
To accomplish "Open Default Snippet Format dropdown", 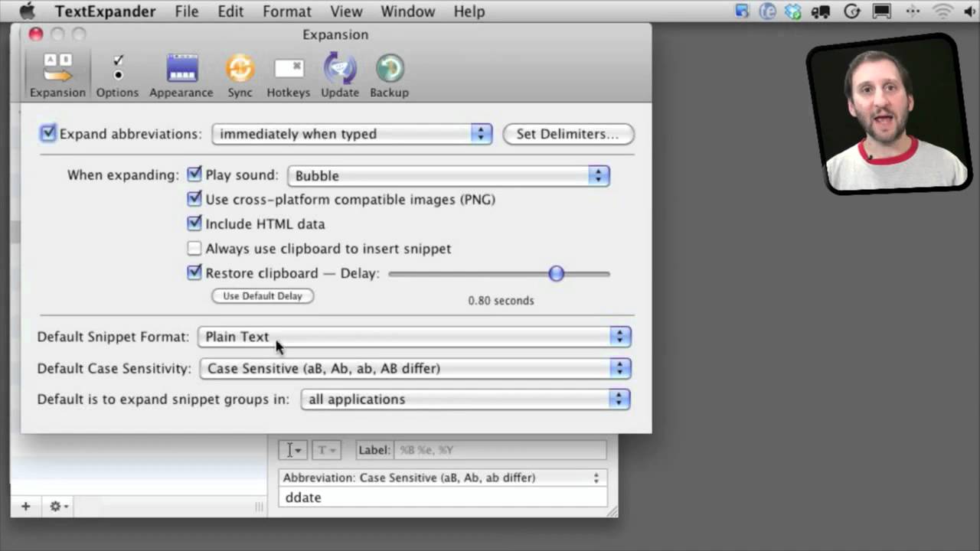I will [414, 337].
